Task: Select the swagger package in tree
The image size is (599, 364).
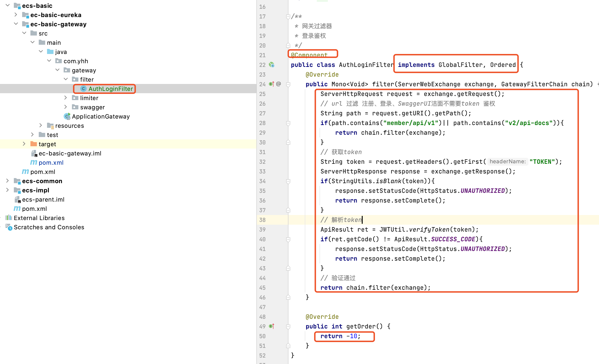Action: coord(92,107)
